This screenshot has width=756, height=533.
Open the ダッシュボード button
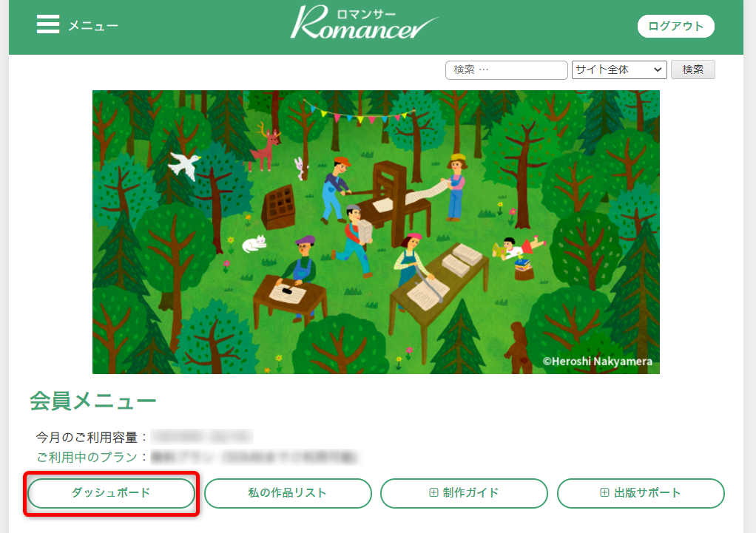[x=111, y=493]
